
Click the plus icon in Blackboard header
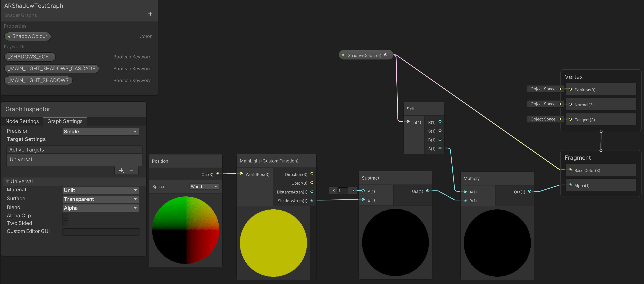pyautogui.click(x=150, y=14)
